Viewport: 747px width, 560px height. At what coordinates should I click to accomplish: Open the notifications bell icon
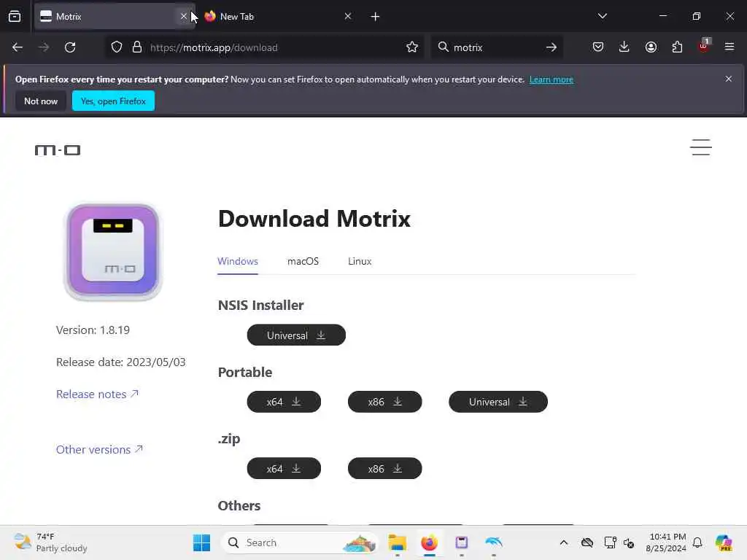[697, 542]
